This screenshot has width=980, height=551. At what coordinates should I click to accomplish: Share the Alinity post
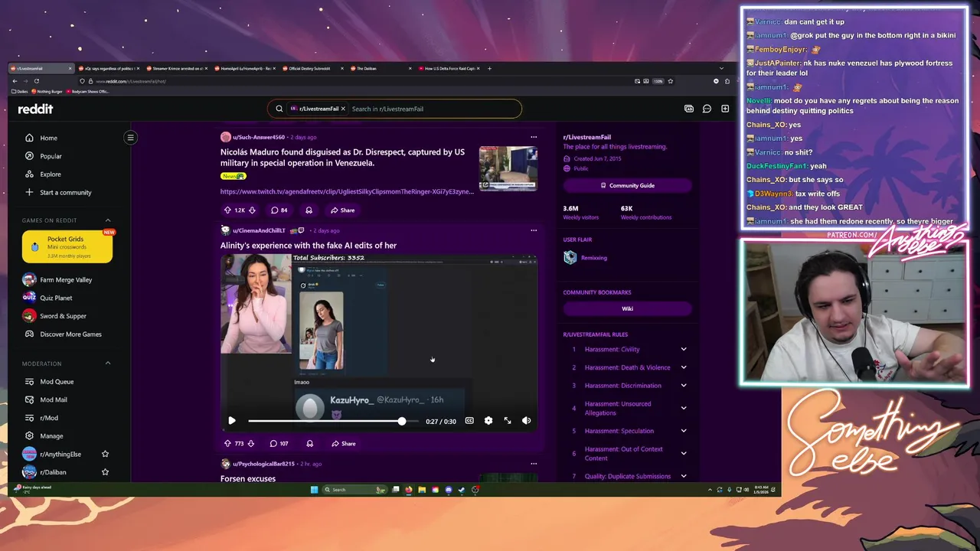point(343,444)
